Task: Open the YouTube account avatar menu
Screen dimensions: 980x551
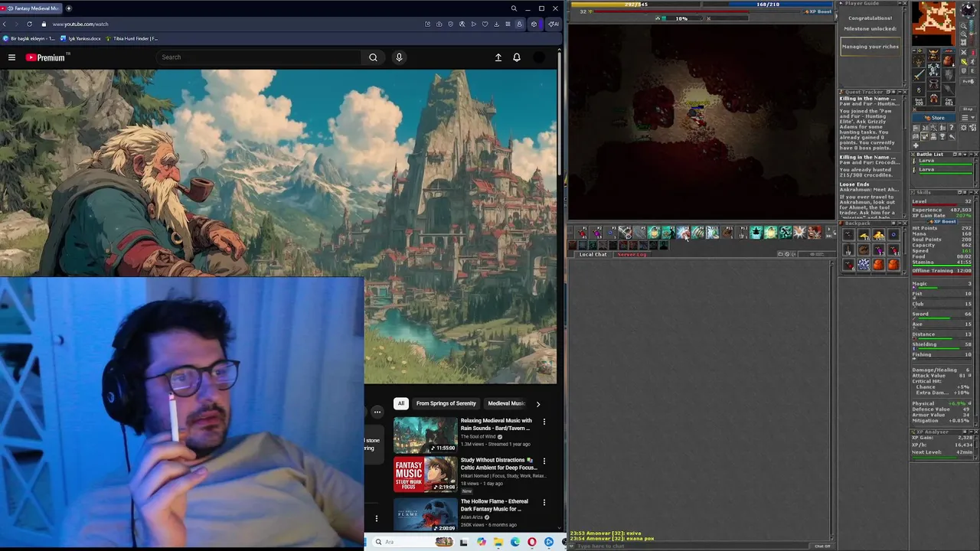Action: [539, 57]
